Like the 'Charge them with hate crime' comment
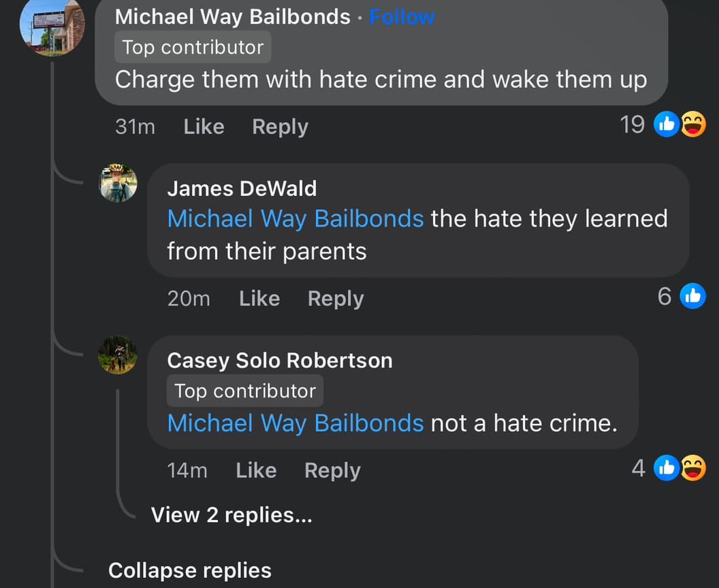Image resolution: width=719 pixels, height=588 pixels. click(x=204, y=127)
